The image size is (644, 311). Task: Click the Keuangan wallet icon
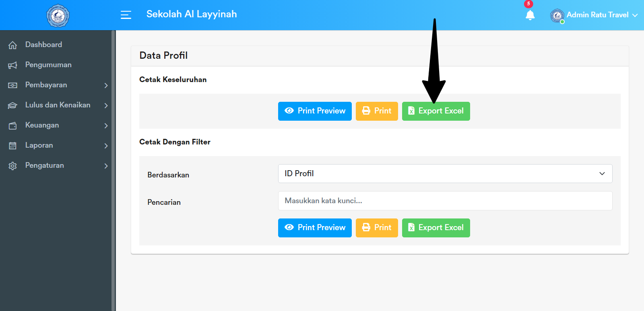[13, 126]
